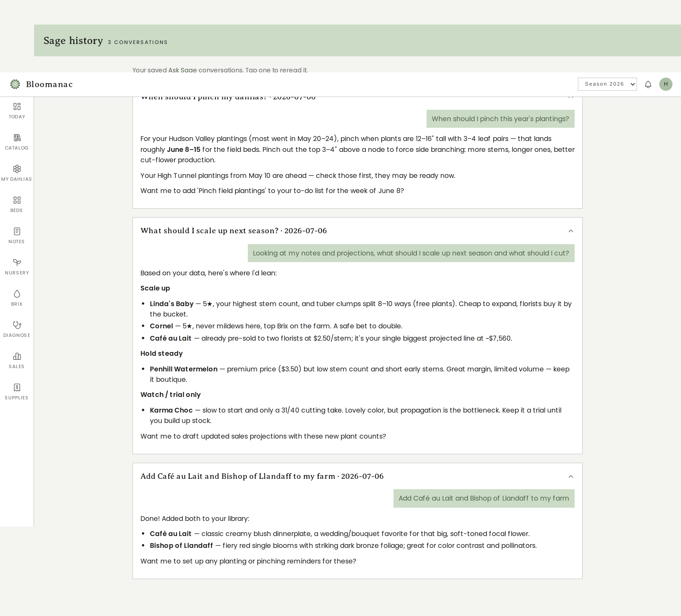Click the '3 CONVERSATIONS' count label

[137, 42]
